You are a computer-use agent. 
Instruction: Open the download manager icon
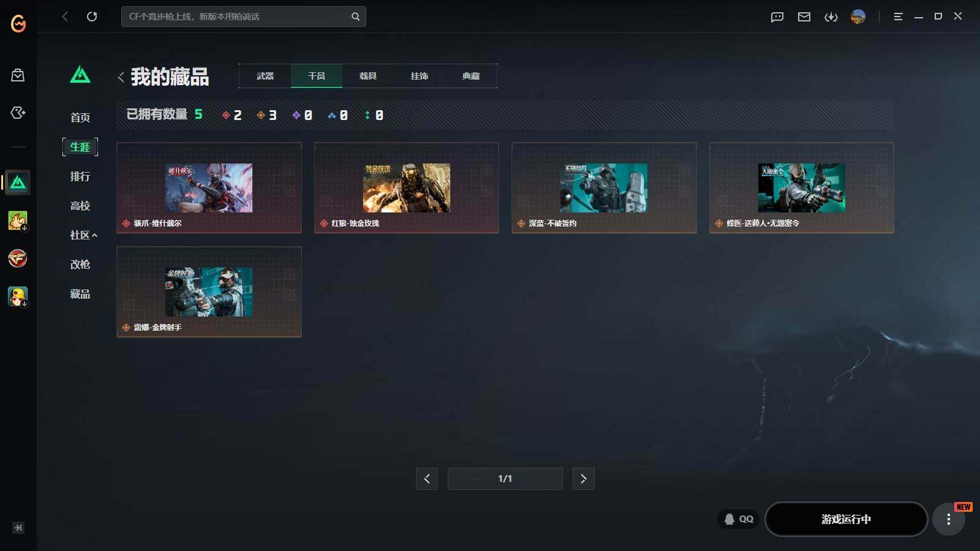click(x=831, y=17)
